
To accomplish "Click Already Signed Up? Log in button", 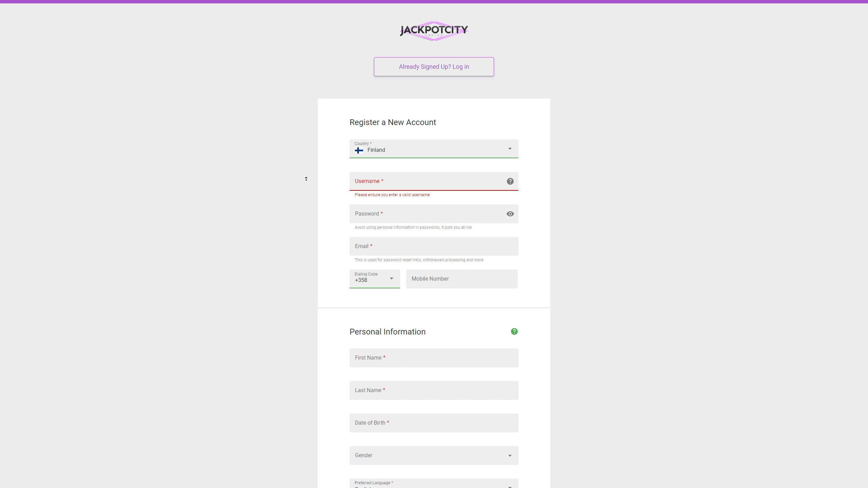I will pos(434,67).
